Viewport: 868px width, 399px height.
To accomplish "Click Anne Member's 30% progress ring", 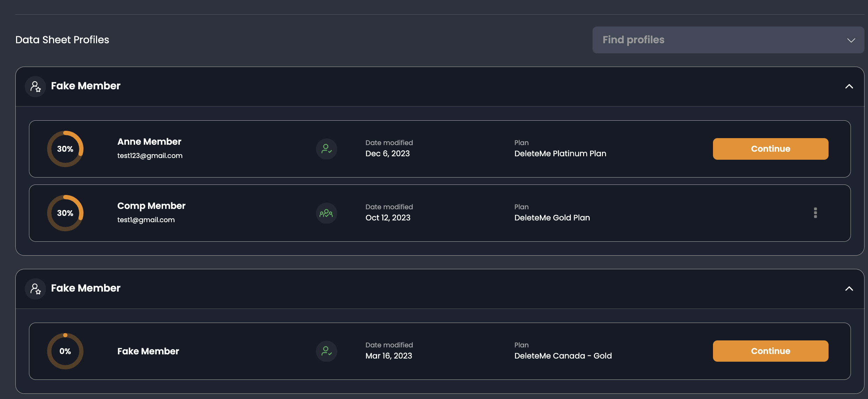I will [x=65, y=149].
